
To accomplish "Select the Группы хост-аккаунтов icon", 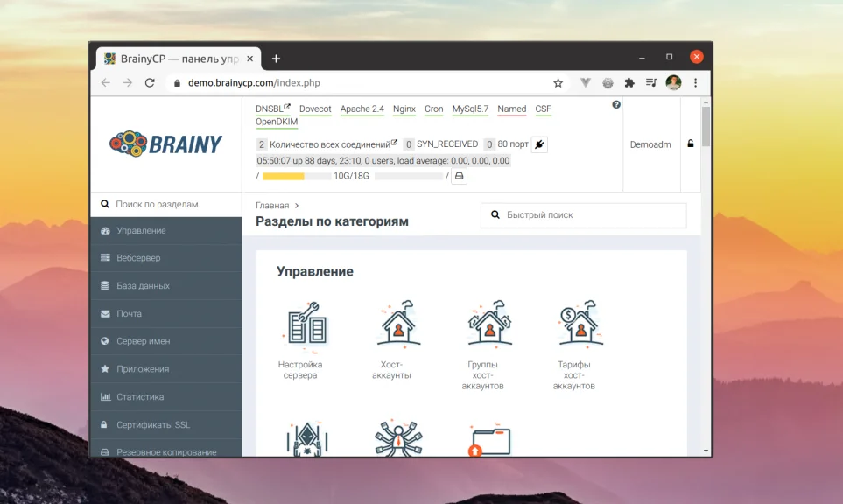I will click(490, 324).
